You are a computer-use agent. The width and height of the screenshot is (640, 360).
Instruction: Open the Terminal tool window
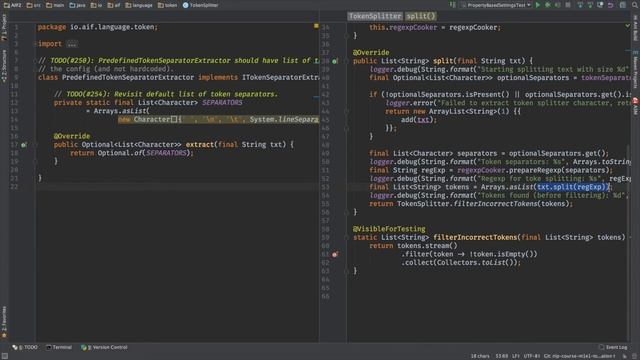tap(59, 347)
